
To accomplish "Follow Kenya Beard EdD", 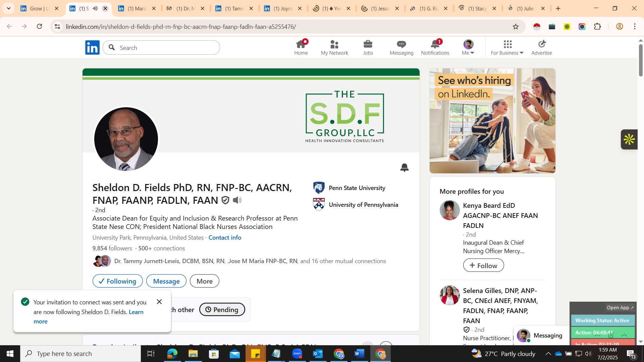I will 483,265.
